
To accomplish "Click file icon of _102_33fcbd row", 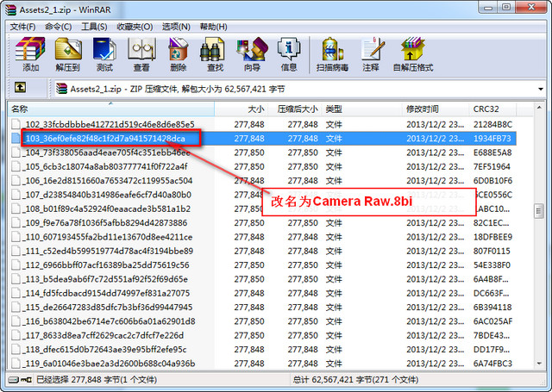I will (16, 124).
